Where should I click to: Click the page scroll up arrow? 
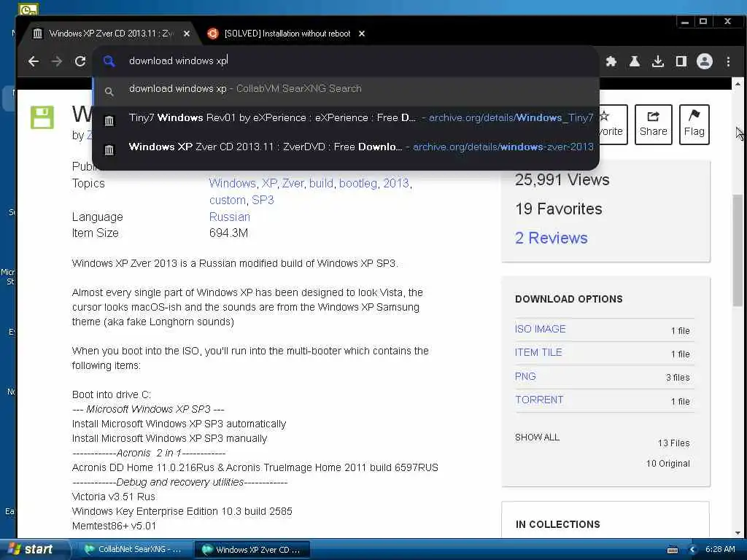tap(738, 84)
